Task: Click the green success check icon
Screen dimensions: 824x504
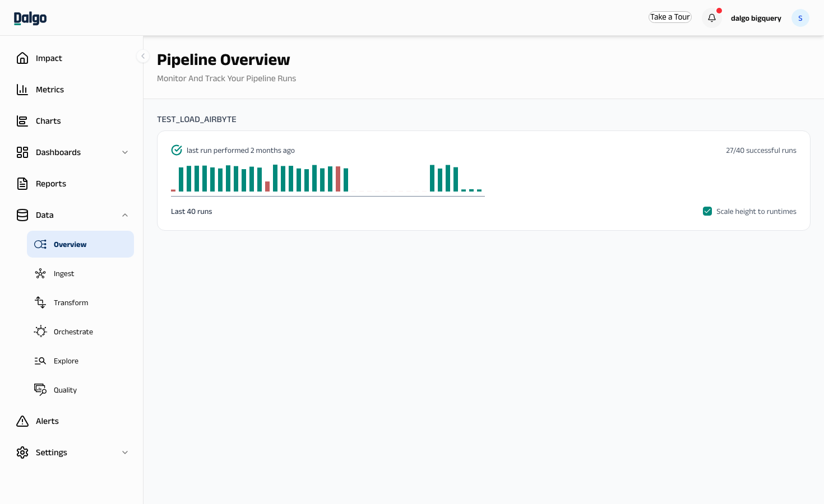Action: click(x=177, y=150)
